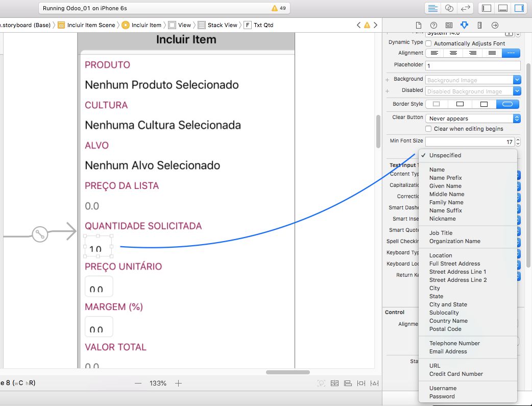The image size is (532, 406).
Task: Select right text alignment
Action: pyautogui.click(x=473, y=53)
